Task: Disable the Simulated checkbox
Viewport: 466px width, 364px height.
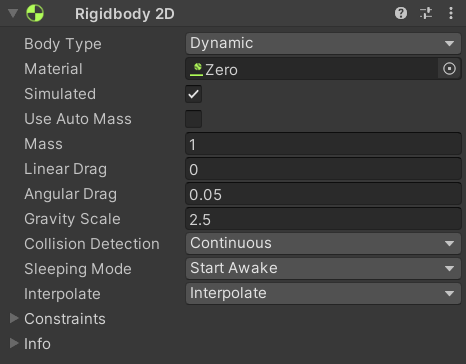Action: (194, 94)
